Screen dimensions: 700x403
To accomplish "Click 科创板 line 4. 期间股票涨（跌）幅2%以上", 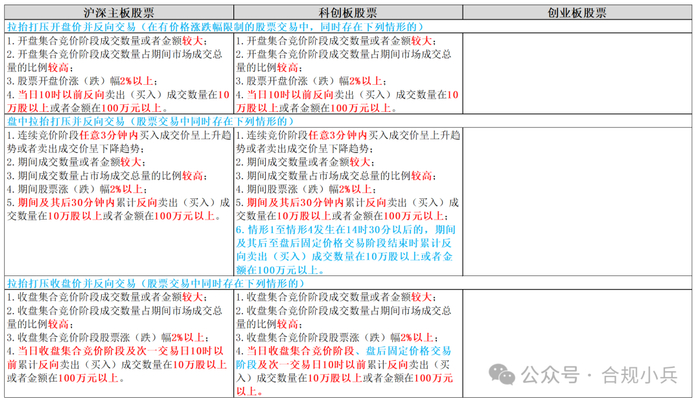I will 307,189.
